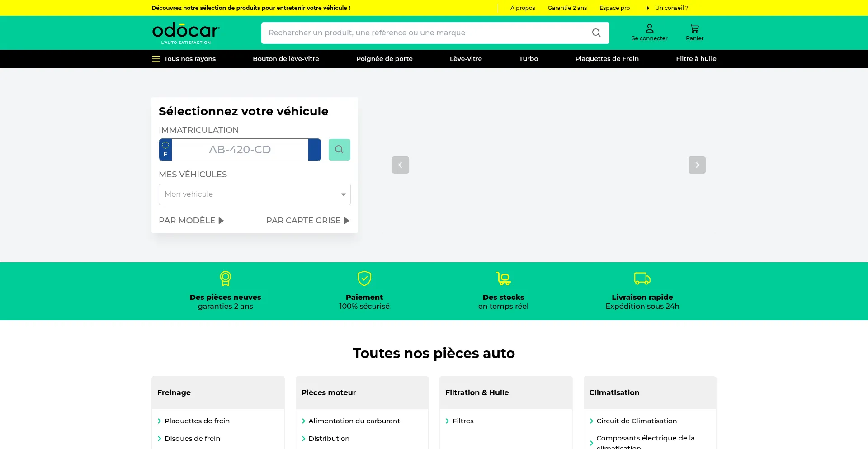The height and width of the screenshot is (449, 868).
Task: Open Distribution link
Action: (329, 439)
